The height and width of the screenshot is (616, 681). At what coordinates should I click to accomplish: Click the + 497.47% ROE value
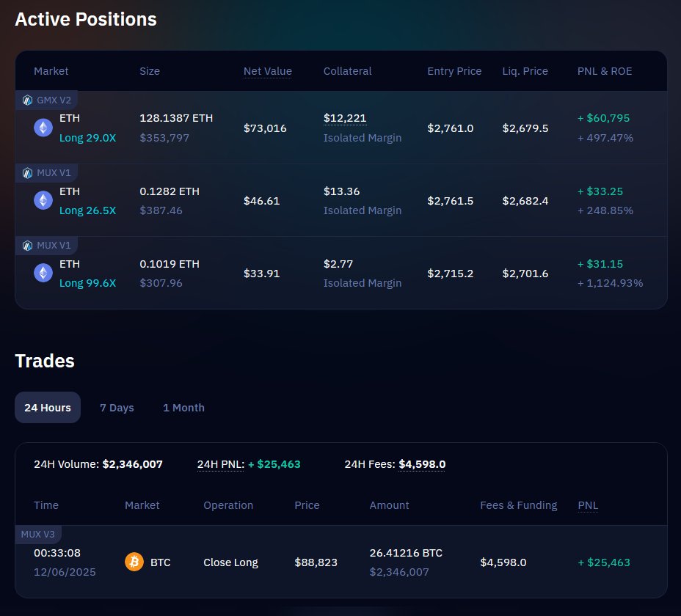(605, 138)
